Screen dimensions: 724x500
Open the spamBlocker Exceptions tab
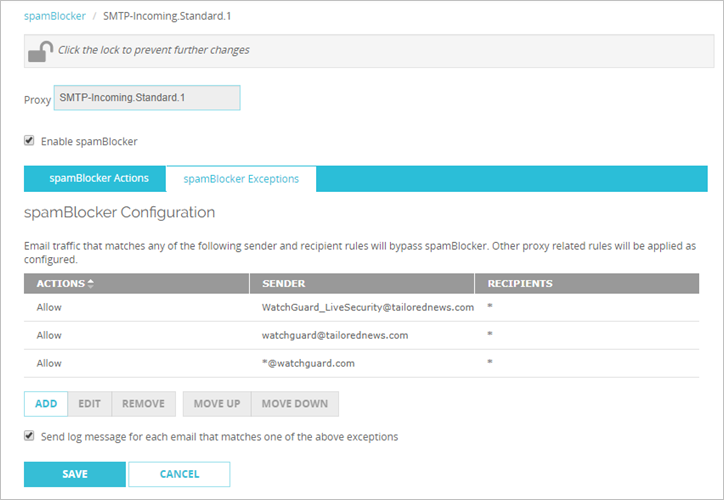pyautogui.click(x=240, y=179)
